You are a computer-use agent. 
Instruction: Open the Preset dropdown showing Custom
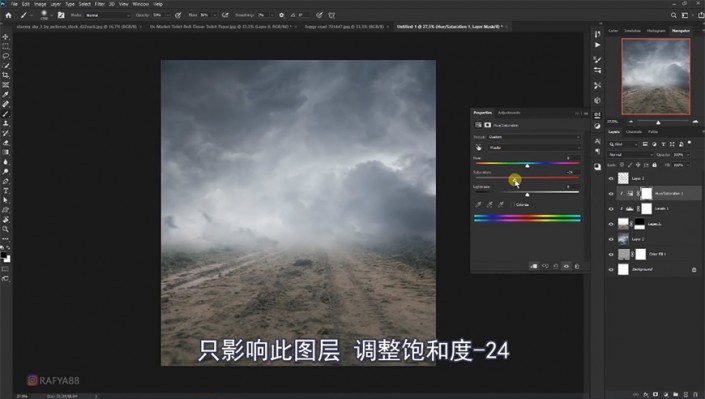pyautogui.click(x=534, y=137)
